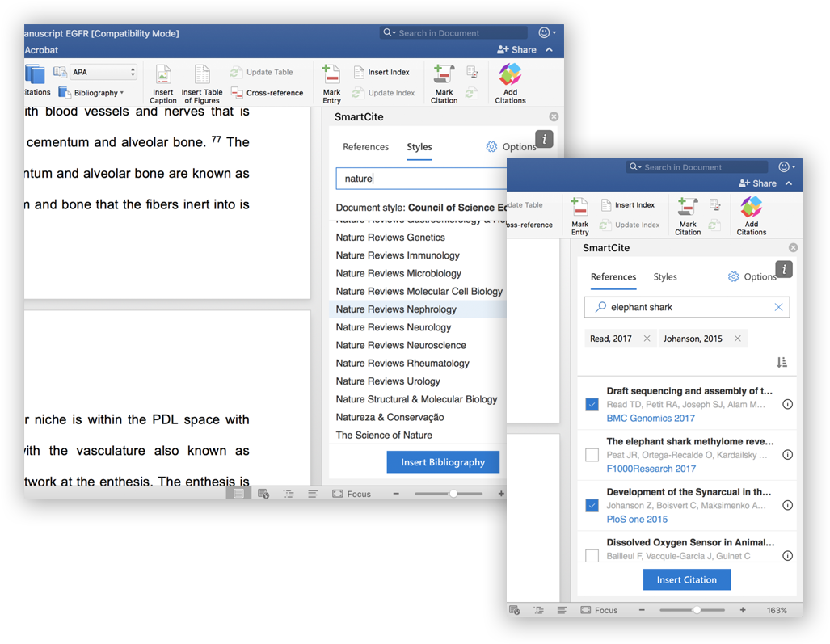830x644 pixels.
Task: Click Mark Citation in back window ribbon
Action: [x=444, y=84]
